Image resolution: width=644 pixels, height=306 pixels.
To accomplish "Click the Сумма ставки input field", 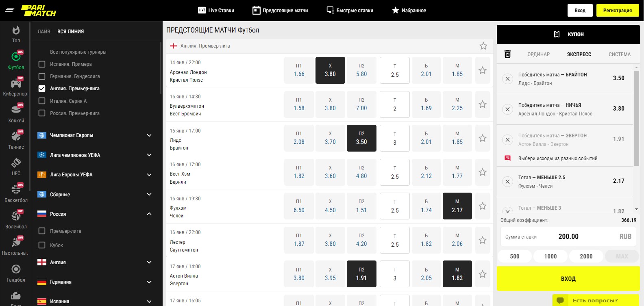I will pos(568,237).
